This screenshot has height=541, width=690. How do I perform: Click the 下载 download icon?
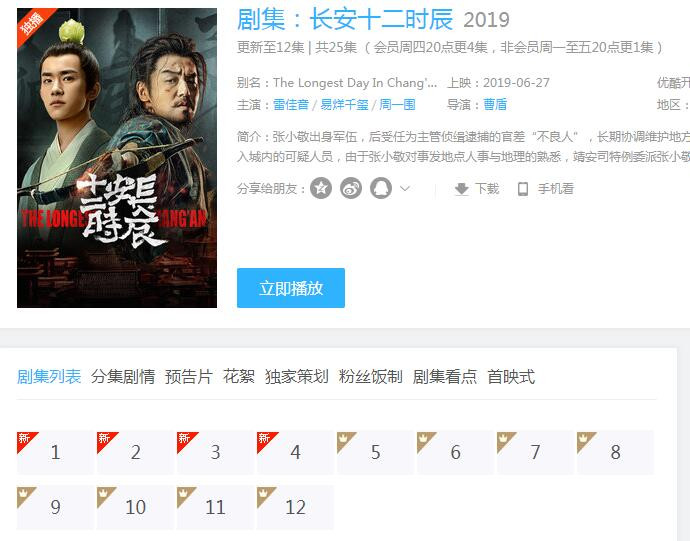click(x=462, y=189)
